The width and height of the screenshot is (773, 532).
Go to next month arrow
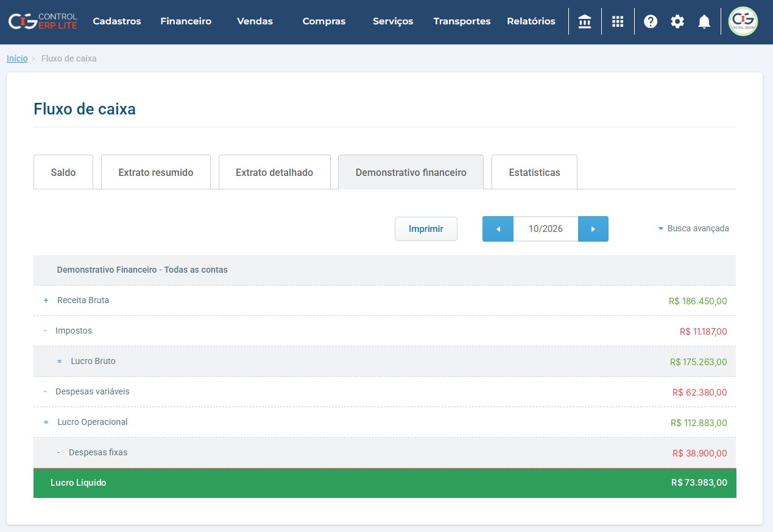[593, 229]
